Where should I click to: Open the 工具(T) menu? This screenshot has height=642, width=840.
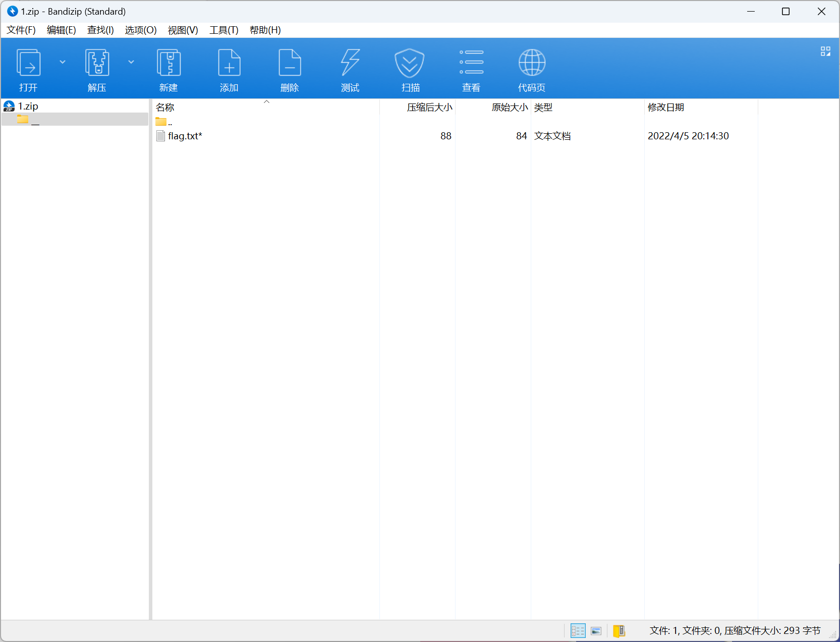tap(224, 30)
